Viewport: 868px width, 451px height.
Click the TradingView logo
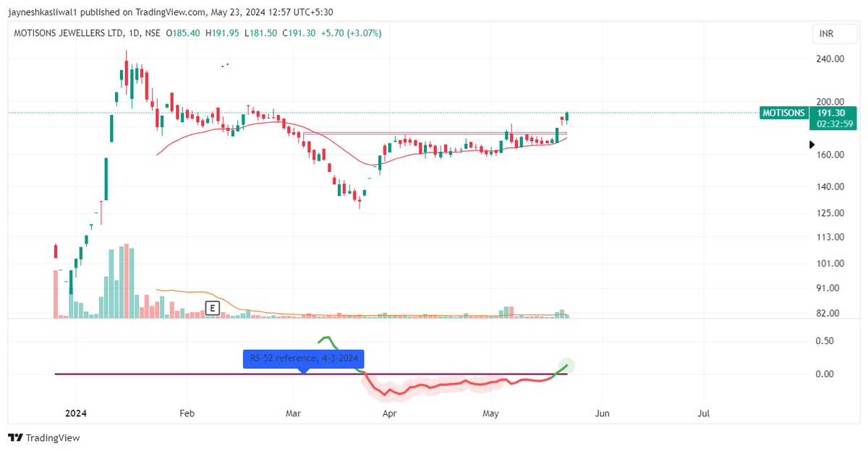[43, 438]
